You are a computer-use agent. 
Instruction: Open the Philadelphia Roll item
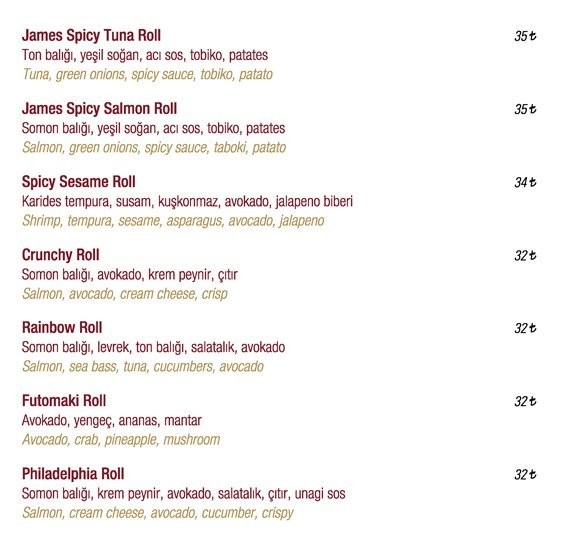(x=73, y=474)
